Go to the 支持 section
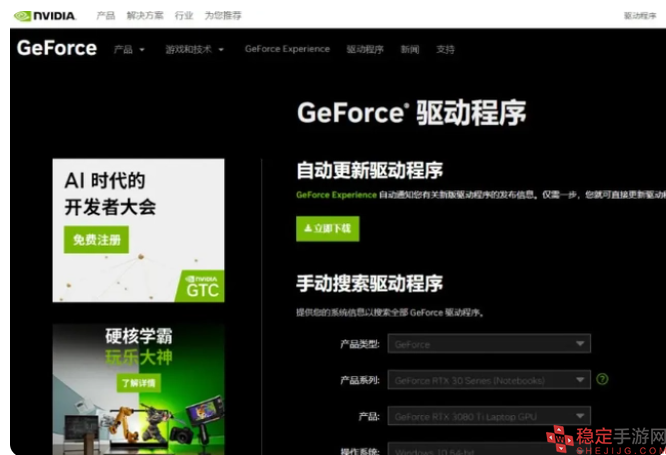 pos(445,50)
